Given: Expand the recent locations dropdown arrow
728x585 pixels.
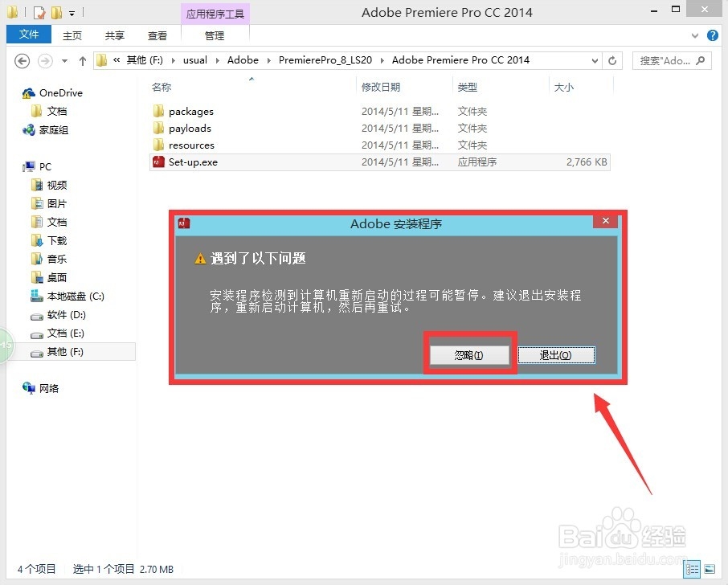Looking at the screenshot, I should click(x=63, y=59).
